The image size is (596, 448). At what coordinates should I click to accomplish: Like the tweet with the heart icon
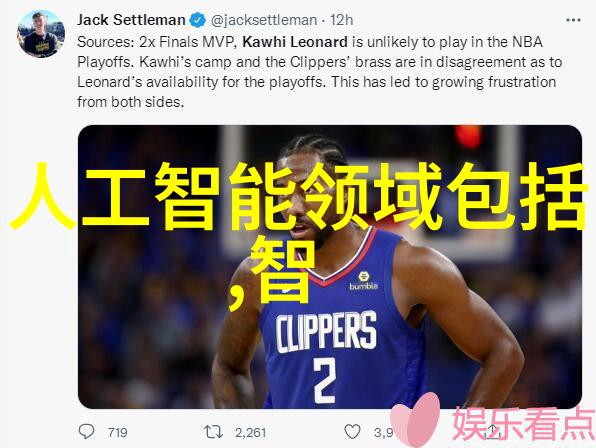[352, 432]
